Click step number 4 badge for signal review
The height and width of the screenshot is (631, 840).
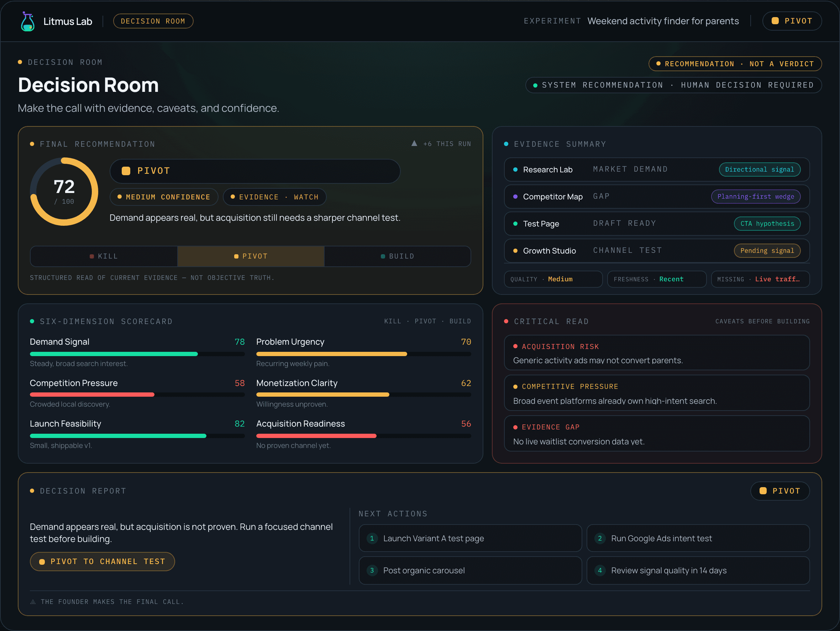(600, 570)
